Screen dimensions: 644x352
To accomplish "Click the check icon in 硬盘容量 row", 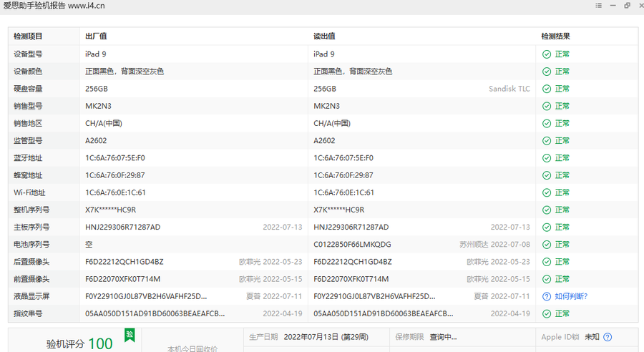I will [546, 89].
